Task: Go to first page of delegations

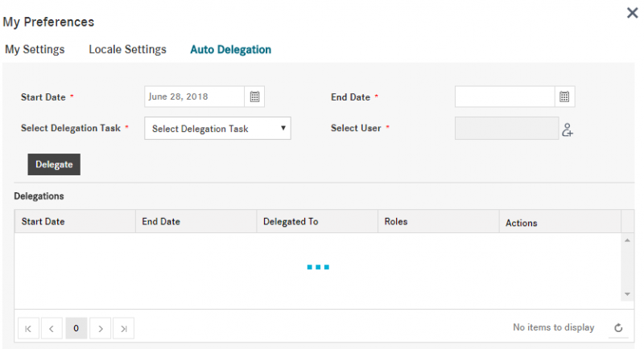Action: (x=28, y=328)
